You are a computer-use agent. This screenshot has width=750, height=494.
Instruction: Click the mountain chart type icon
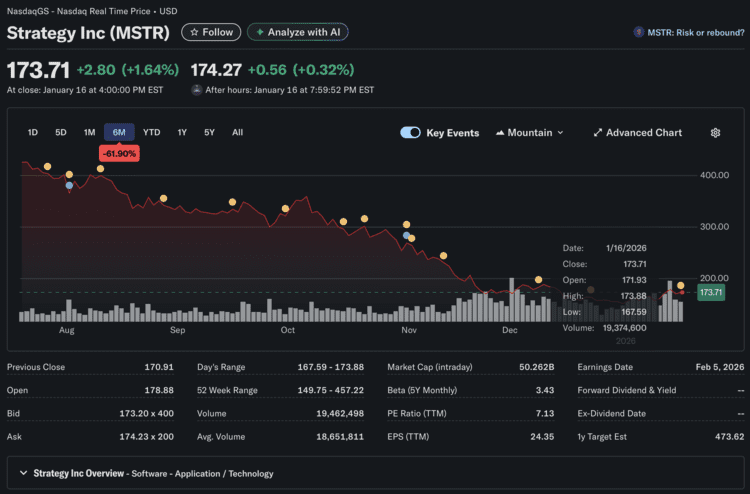pyautogui.click(x=500, y=132)
